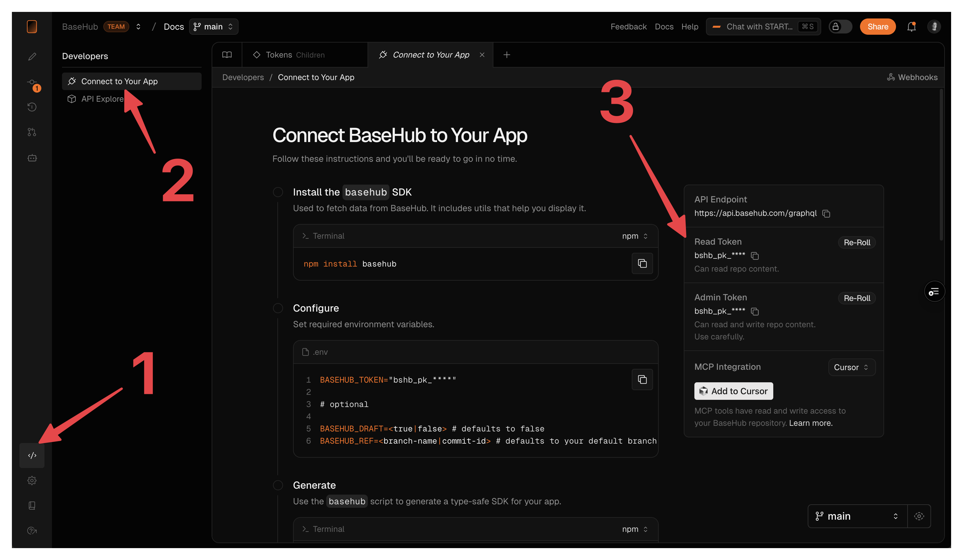The image size is (963, 560).
Task: Add a new tab with plus icon
Action: coord(507,55)
